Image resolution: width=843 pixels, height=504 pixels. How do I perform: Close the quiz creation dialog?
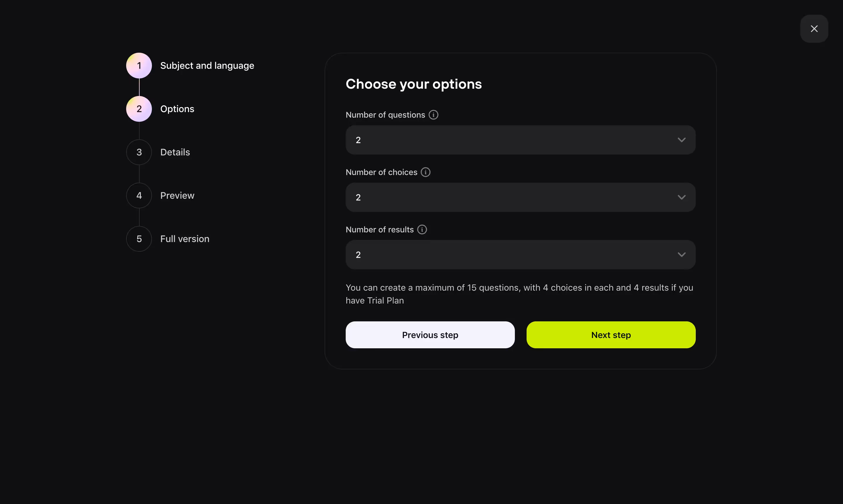click(x=814, y=28)
